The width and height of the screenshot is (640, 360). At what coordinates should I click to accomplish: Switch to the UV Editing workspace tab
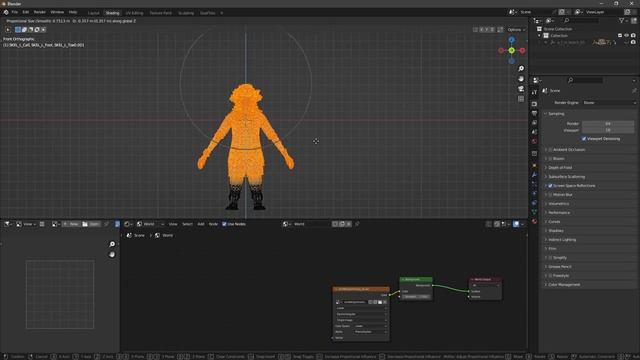(x=134, y=13)
